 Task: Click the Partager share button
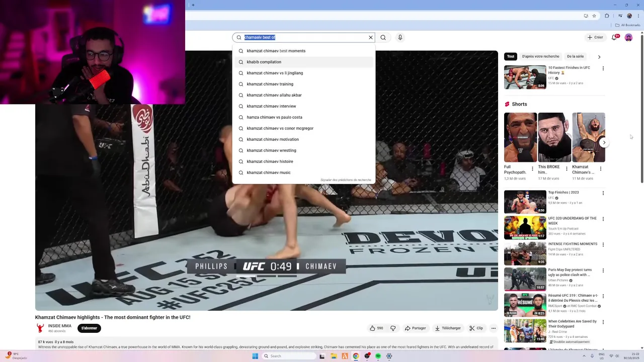click(415, 328)
